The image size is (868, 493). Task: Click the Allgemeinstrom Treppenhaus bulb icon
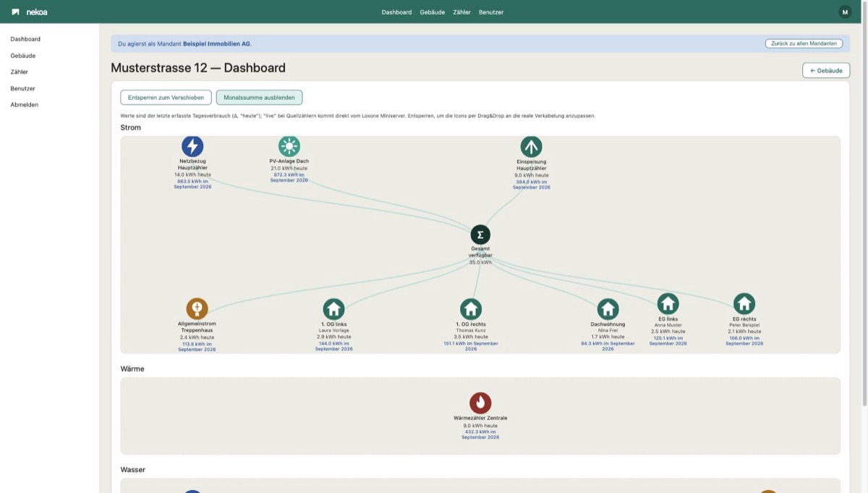[197, 308]
